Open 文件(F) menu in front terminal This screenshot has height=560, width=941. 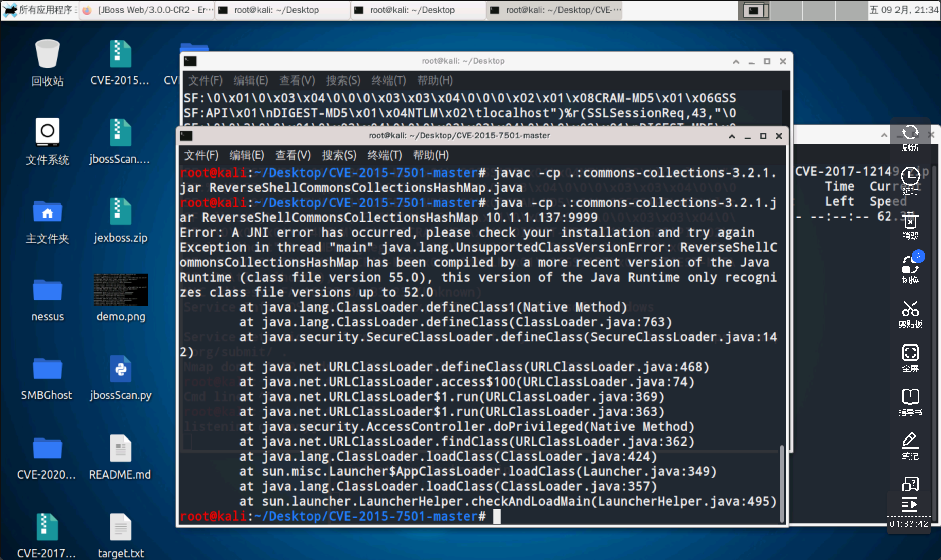[201, 155]
